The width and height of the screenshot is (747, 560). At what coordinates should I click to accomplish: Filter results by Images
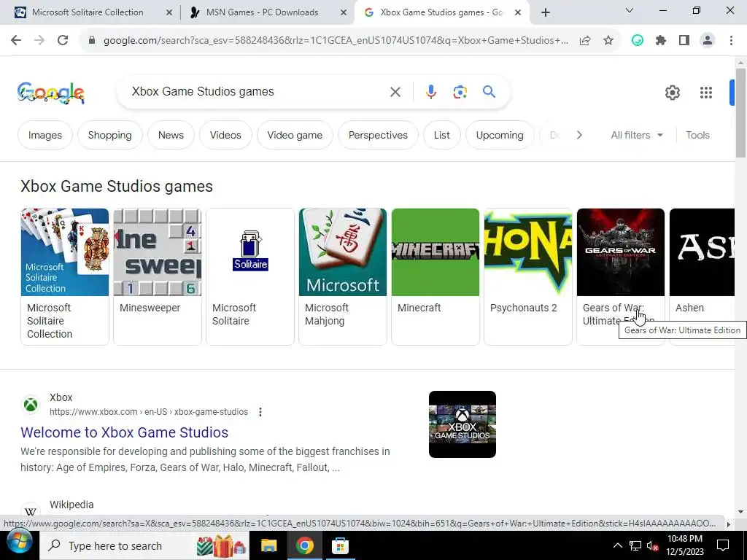pos(45,135)
